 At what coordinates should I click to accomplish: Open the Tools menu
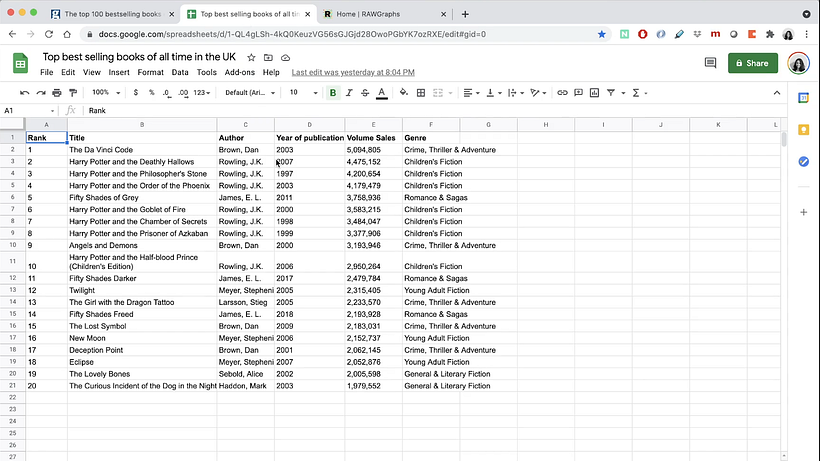(x=207, y=72)
